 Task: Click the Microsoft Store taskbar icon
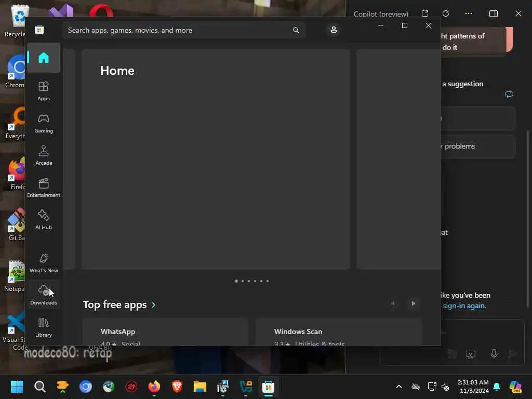(x=269, y=387)
